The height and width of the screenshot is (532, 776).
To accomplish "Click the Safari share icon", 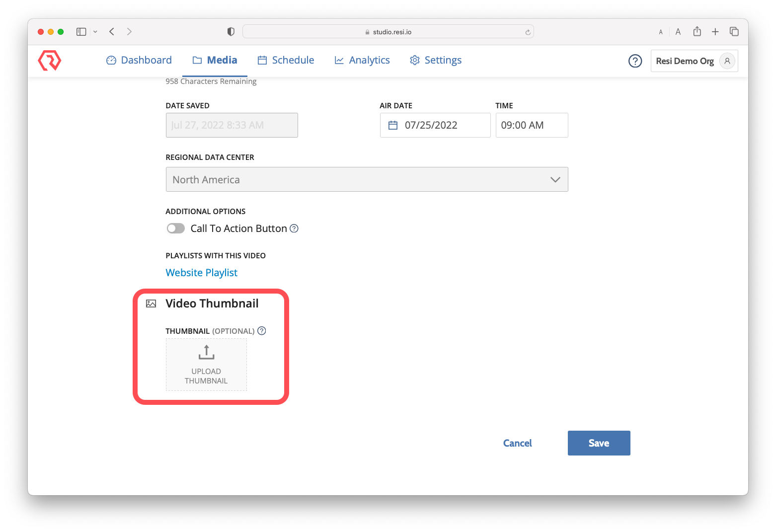I will (698, 31).
